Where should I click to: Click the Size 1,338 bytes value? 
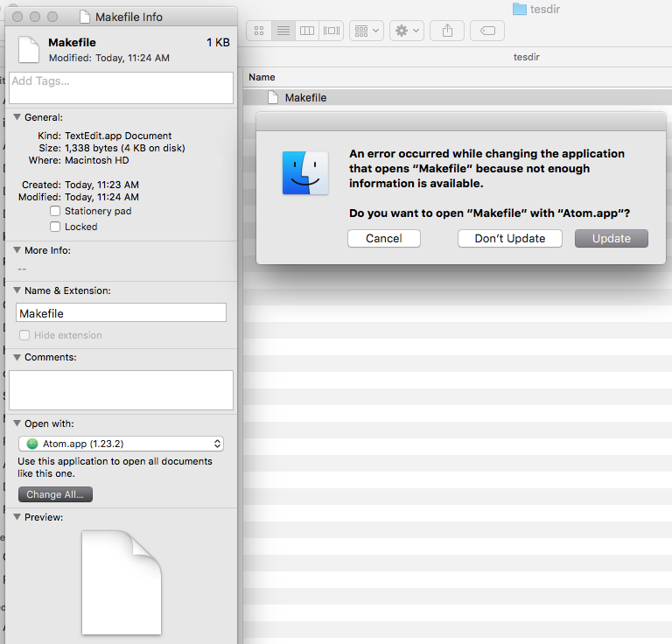pyautogui.click(x=125, y=148)
